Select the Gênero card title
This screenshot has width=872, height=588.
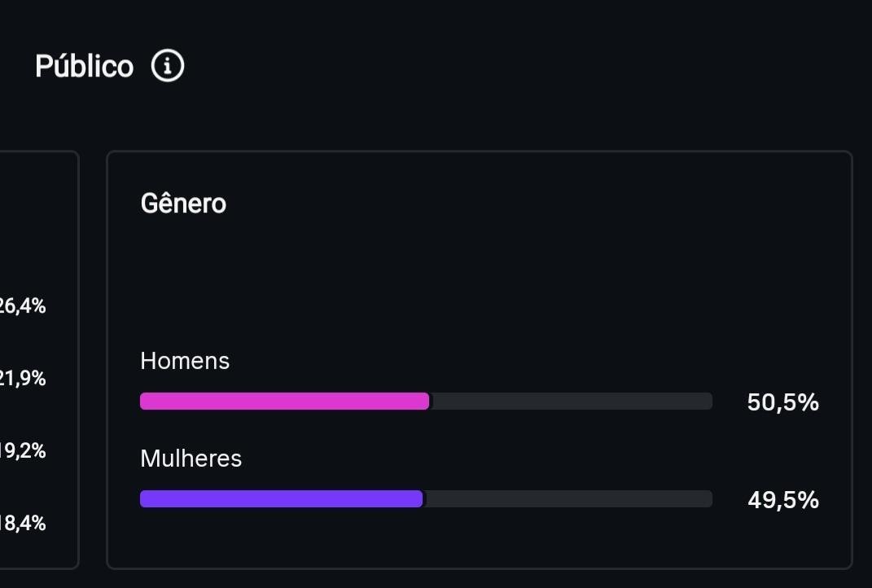[x=183, y=204]
